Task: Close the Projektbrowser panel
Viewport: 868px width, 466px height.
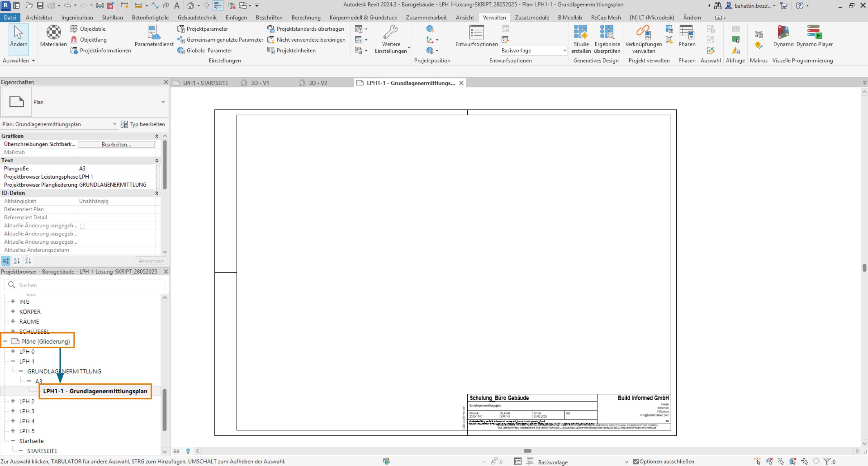Action: point(166,272)
